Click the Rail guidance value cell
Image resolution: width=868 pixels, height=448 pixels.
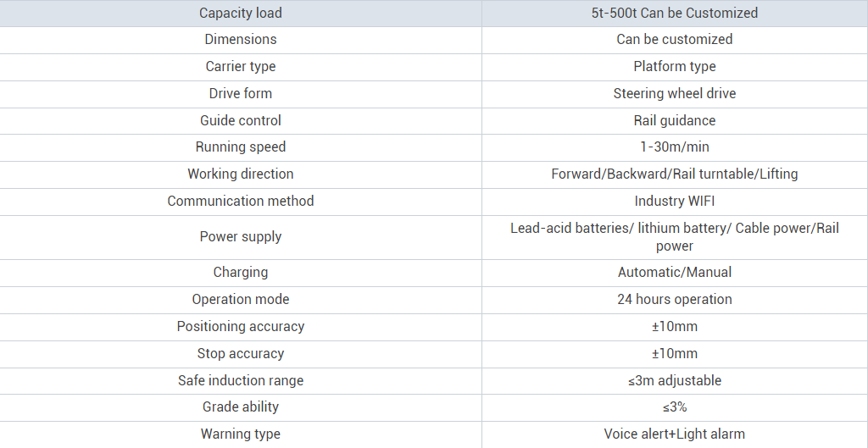click(675, 120)
